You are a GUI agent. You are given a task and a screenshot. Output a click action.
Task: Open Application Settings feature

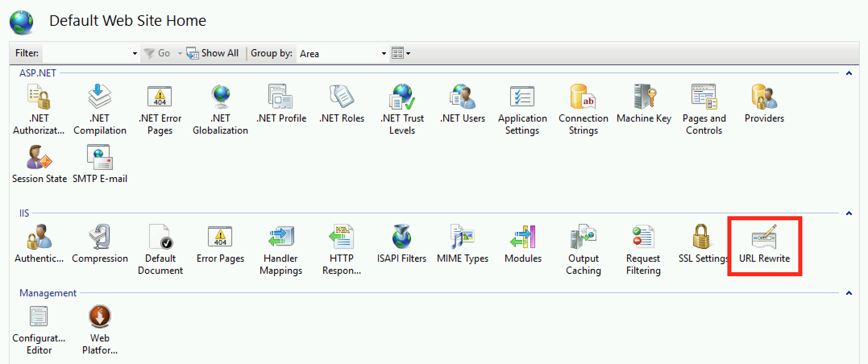tap(523, 109)
